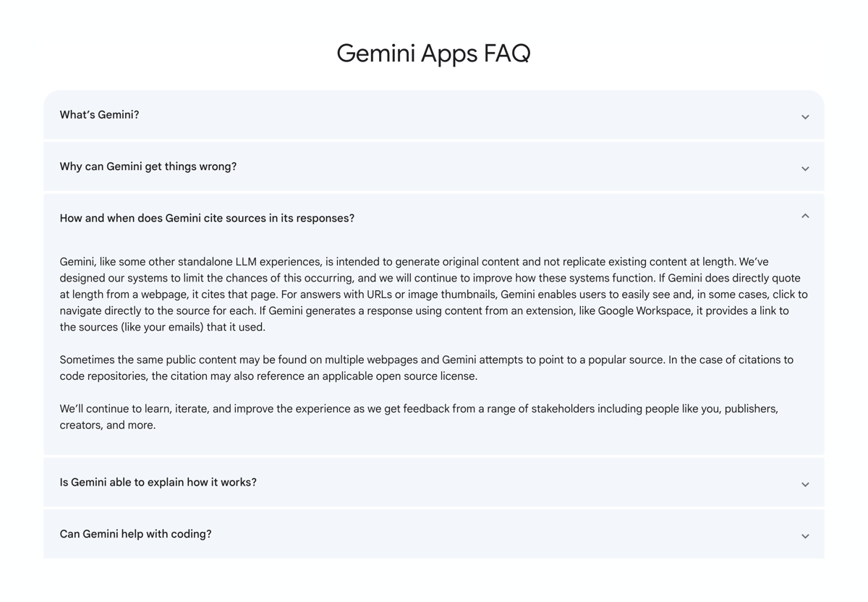Select the "Why can Gemini get things wrong?" heading

pos(148,166)
